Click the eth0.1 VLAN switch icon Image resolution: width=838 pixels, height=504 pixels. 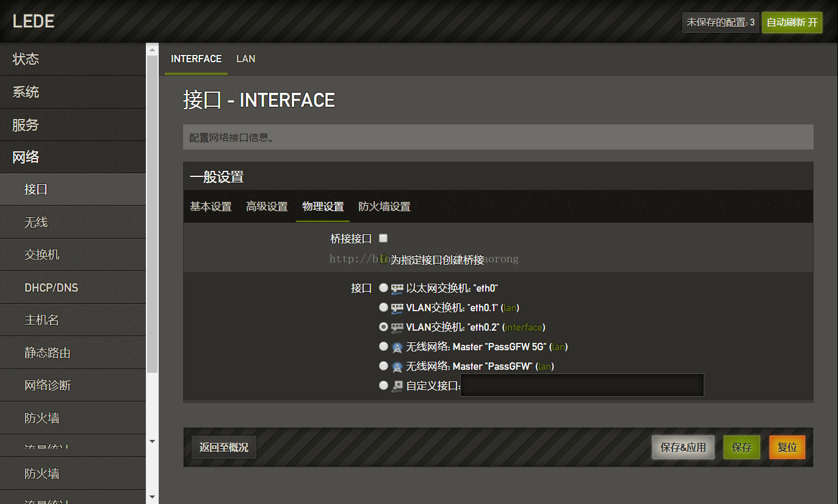(397, 308)
